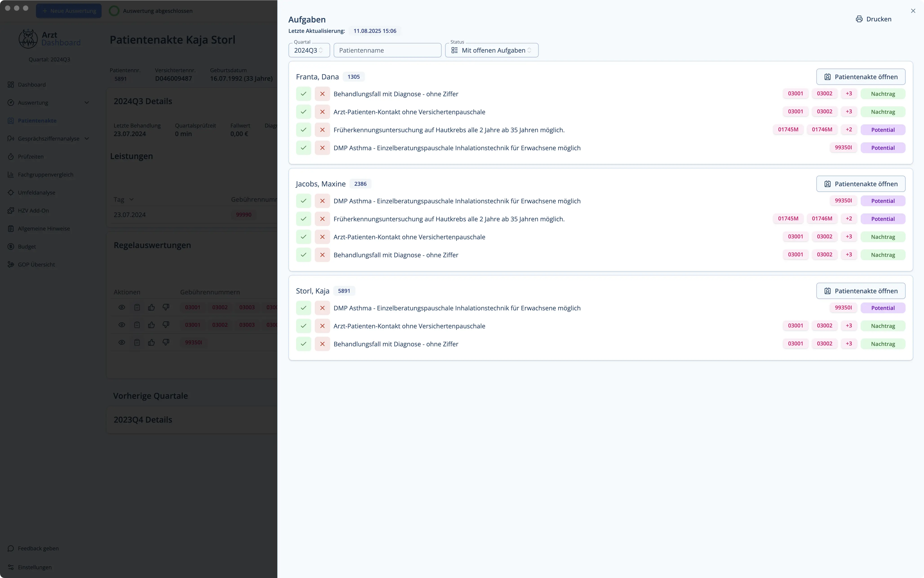Toggle eye icon on the 993501 Regelauswertung row
924x578 pixels.
[x=122, y=342]
